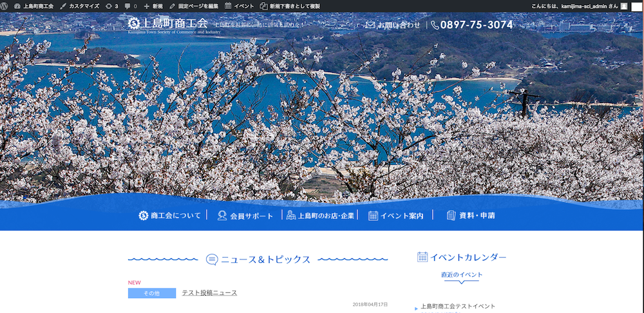Screen dimensions: 644x313
Task: Open the comments bubble icon
Action: (131, 6)
